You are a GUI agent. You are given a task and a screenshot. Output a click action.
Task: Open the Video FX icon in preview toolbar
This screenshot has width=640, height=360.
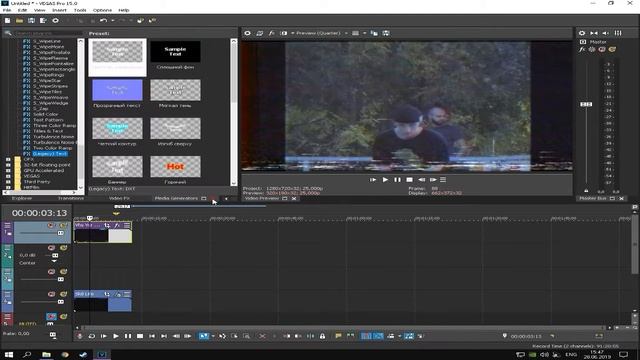271,33
